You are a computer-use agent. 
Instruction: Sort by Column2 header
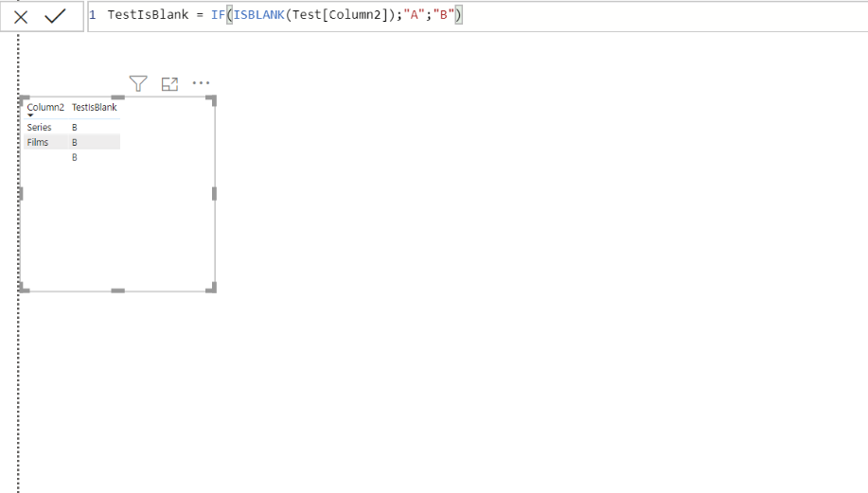(45, 107)
